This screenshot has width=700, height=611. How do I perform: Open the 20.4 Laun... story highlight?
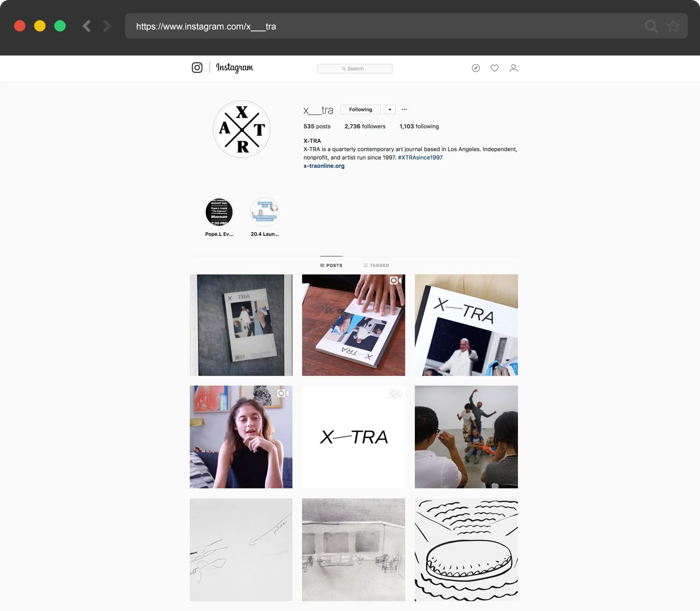(x=264, y=217)
